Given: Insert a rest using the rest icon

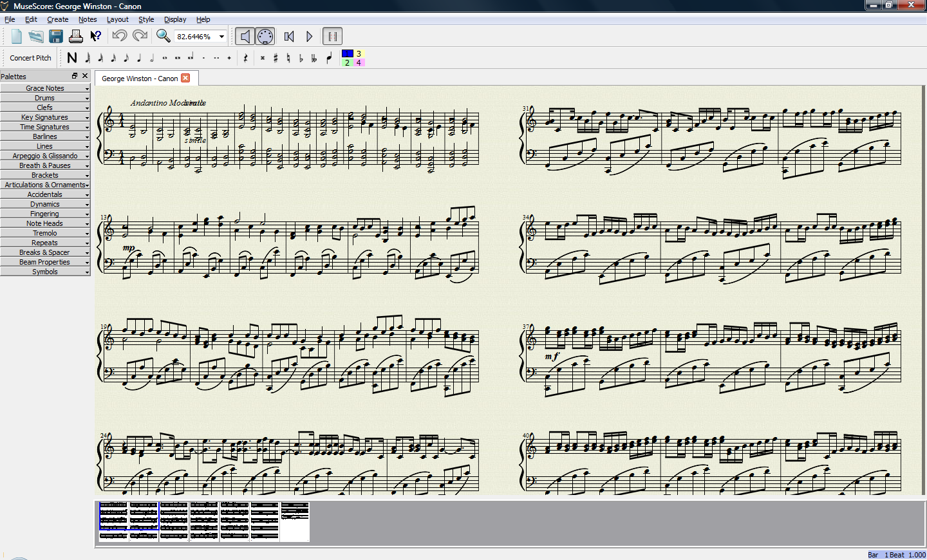Looking at the screenshot, I should [x=245, y=58].
